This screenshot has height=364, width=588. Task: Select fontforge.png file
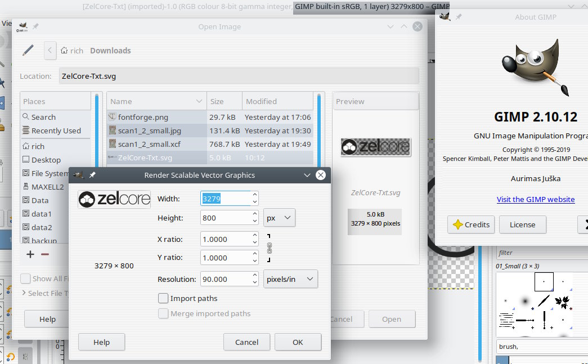(x=210, y=117)
